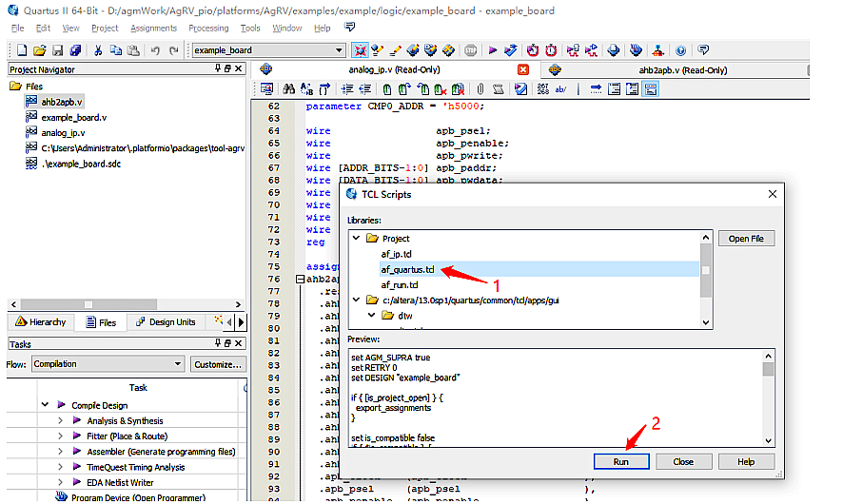Open the Processing menu

[x=208, y=28]
